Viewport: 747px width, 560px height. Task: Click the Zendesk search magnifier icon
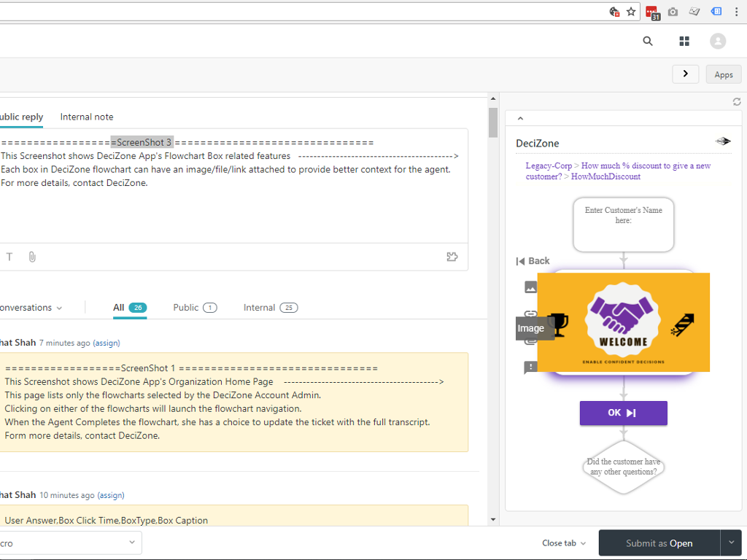tap(648, 42)
